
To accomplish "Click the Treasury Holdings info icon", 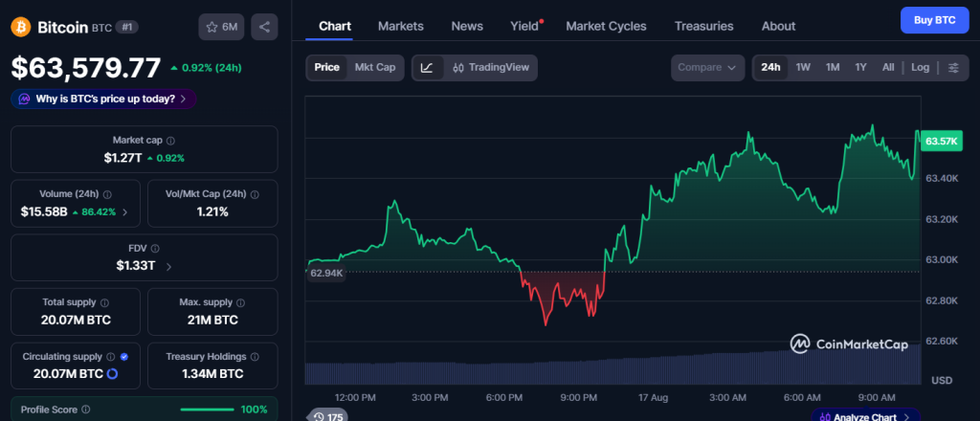I will tap(255, 357).
